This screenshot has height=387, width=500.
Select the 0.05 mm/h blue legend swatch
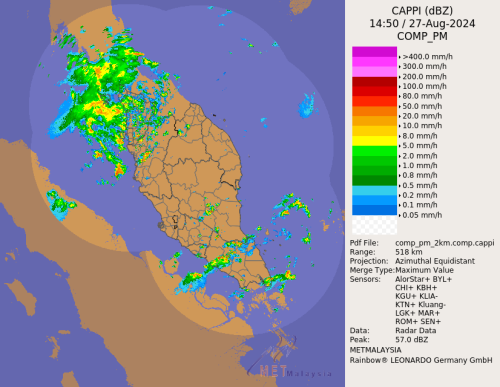coord(375,210)
